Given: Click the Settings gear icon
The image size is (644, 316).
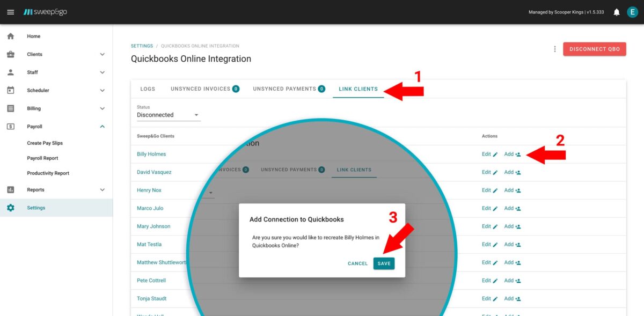Looking at the screenshot, I should pos(10,208).
